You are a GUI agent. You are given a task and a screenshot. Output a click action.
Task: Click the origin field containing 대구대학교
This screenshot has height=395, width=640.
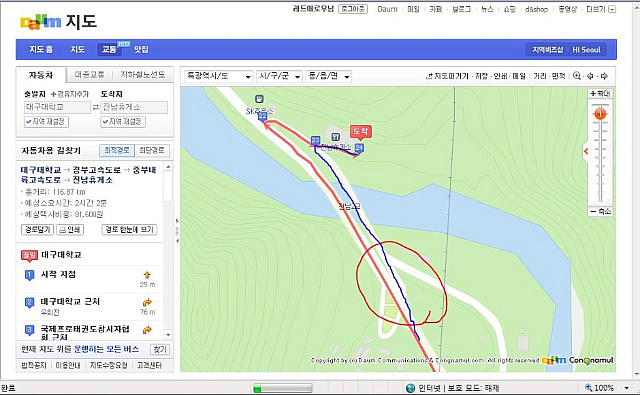(x=57, y=107)
